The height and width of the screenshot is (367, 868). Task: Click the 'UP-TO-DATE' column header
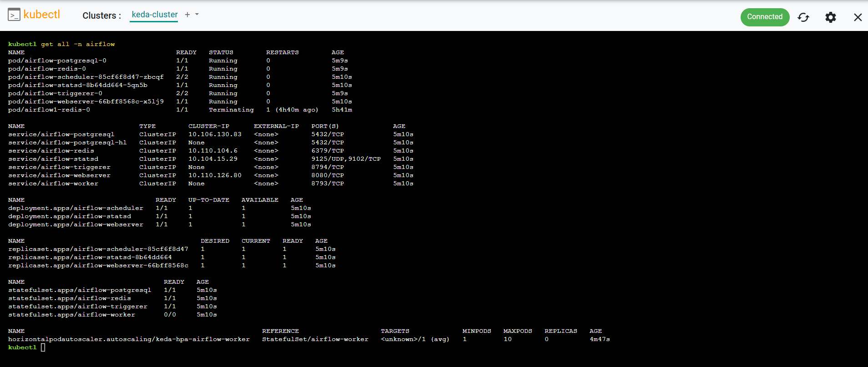(209, 200)
